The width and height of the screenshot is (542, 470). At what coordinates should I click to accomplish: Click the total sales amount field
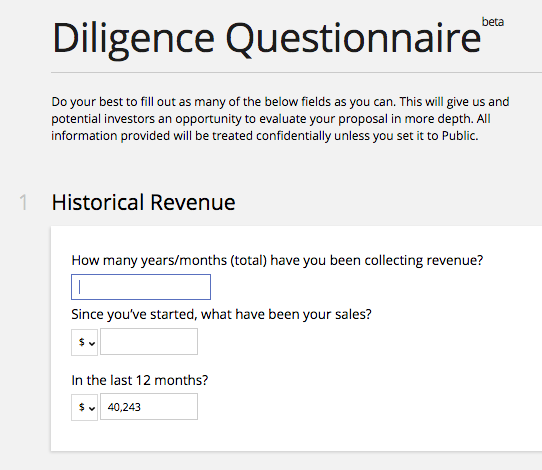[149, 342]
